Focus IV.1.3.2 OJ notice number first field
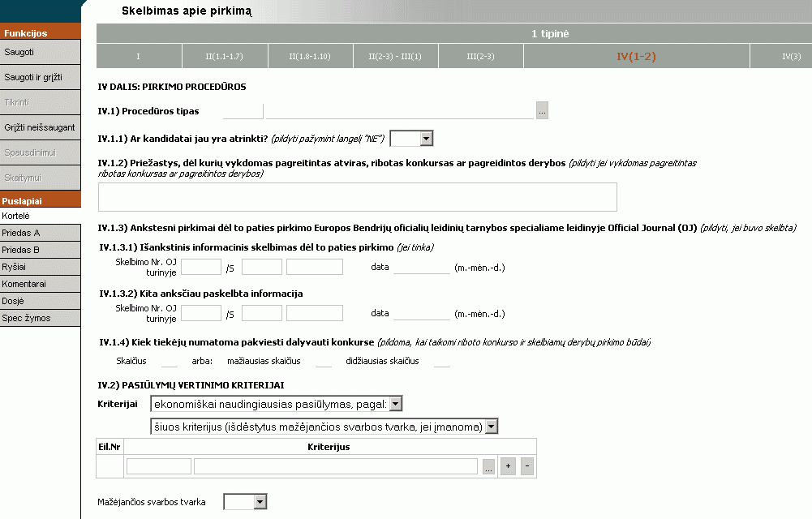The height and width of the screenshot is (519, 812). (201, 313)
